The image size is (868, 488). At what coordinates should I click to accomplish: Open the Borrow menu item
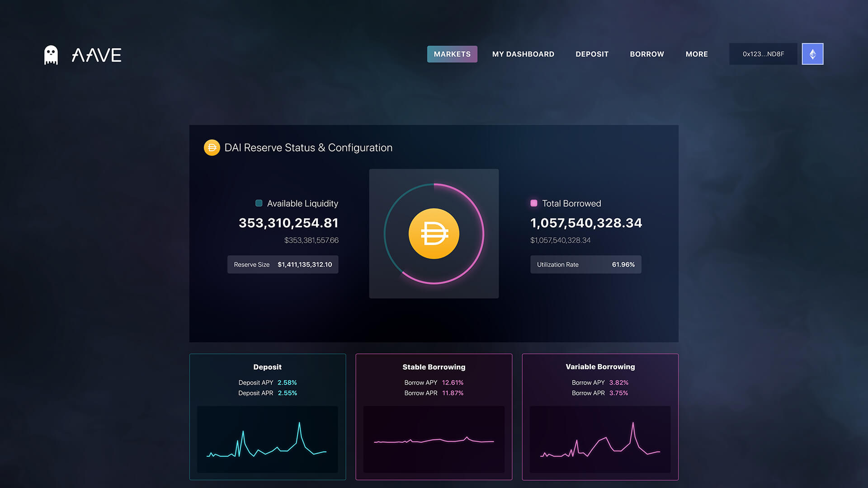[x=647, y=54]
